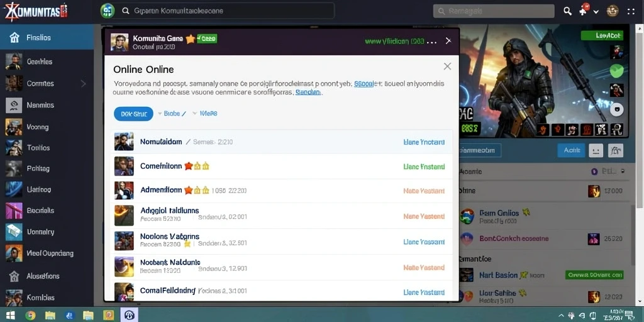Click the Admenifiom row name
Image resolution: width=644 pixels, height=322 pixels.
pos(161,191)
